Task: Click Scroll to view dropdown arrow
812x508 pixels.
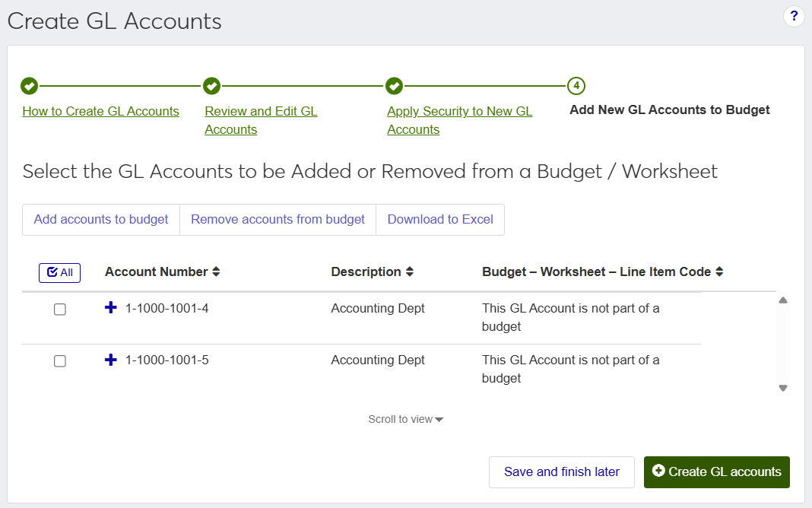Action: pos(439,420)
